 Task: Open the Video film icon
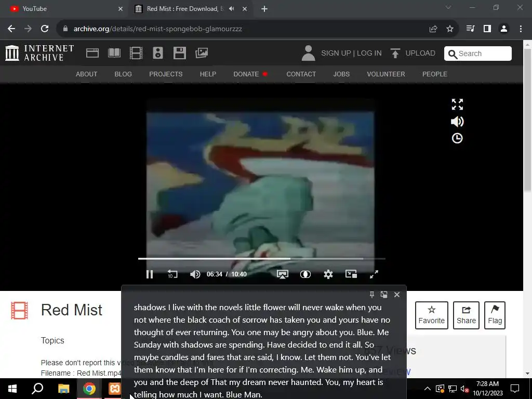[x=136, y=53]
